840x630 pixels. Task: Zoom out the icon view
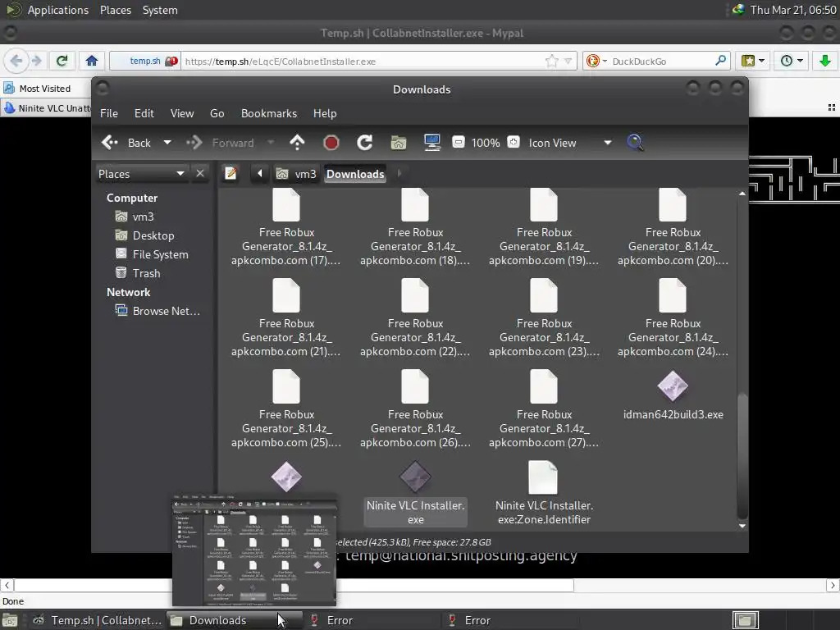[458, 142]
